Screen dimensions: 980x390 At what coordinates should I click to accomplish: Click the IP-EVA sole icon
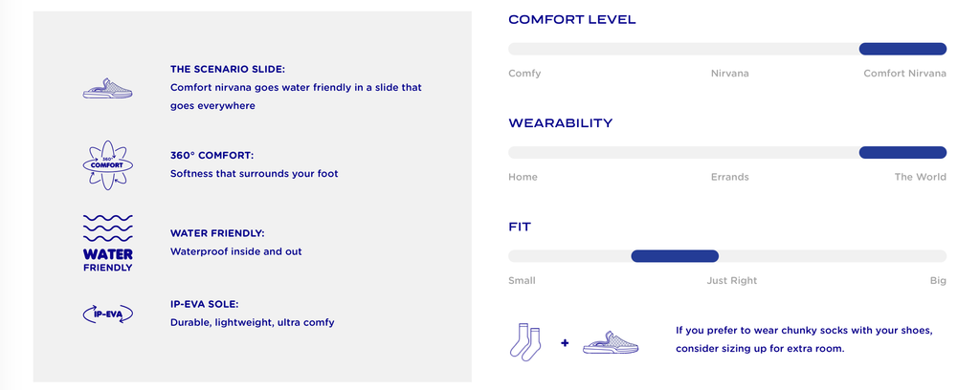(107, 314)
